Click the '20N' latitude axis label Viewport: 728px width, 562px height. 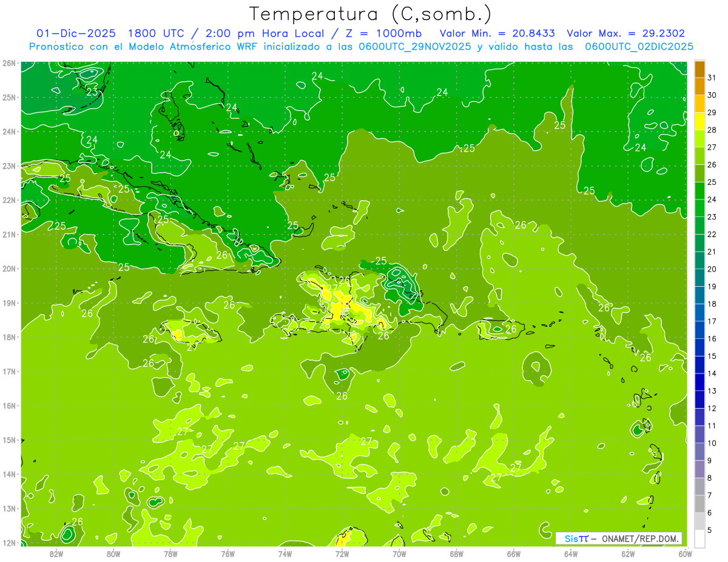[x=8, y=268]
